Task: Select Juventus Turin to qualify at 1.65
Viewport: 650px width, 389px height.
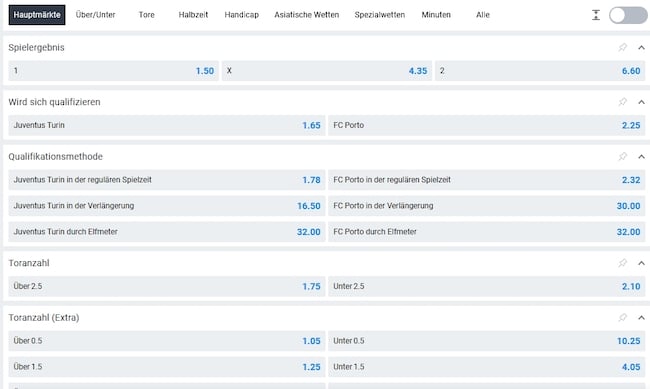Action: point(167,125)
